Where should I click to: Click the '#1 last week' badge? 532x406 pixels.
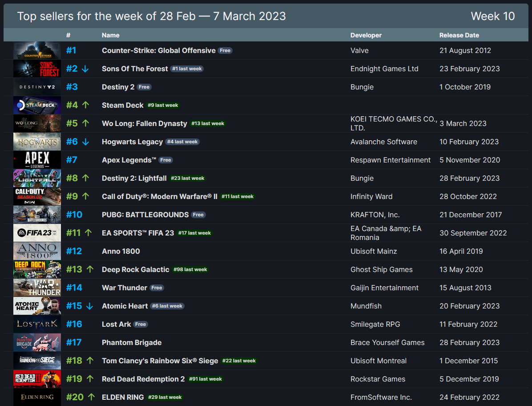[x=187, y=69]
